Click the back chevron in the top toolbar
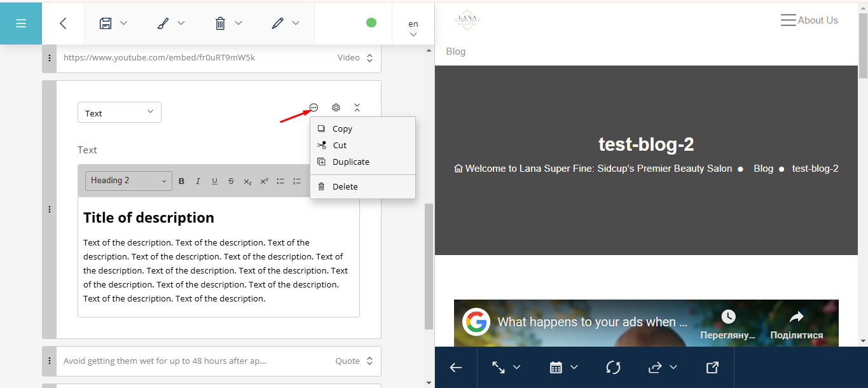Viewport: 868px width, 388px height. tap(63, 24)
